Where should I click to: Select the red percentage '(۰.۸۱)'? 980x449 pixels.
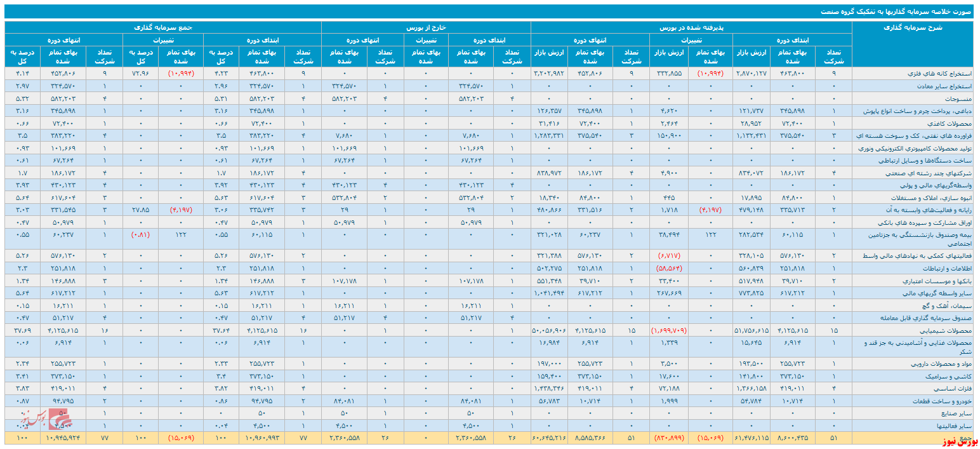point(141,234)
